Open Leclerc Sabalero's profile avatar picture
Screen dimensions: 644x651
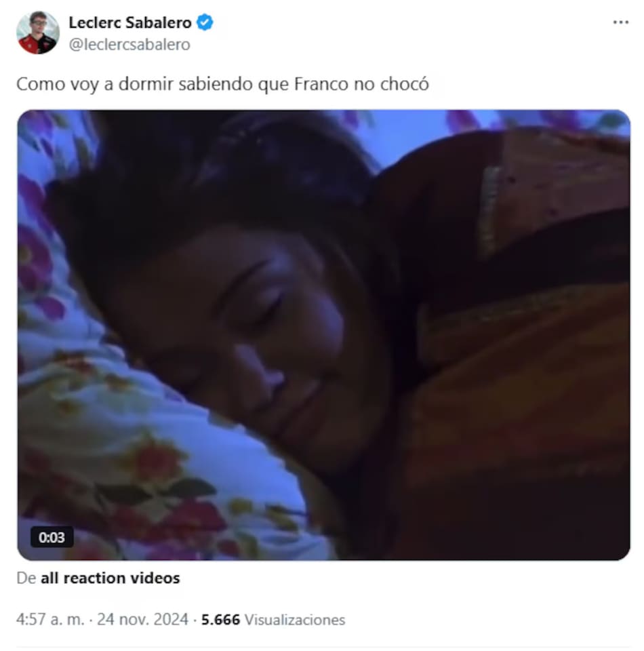(38, 33)
